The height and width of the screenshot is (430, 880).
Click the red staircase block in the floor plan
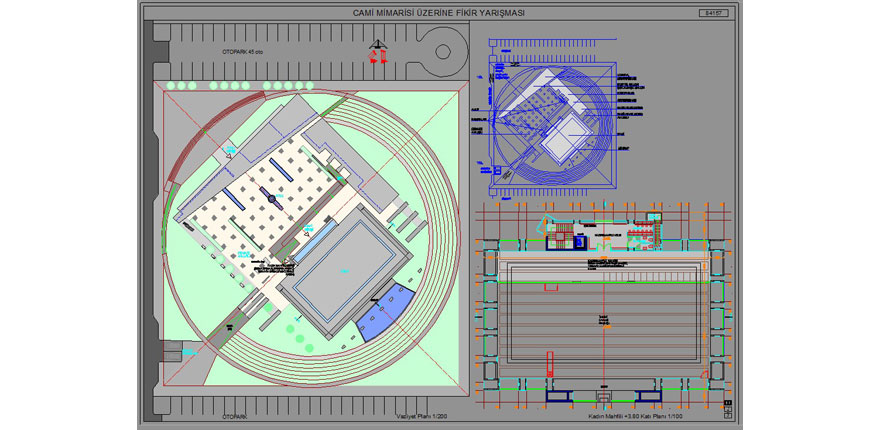(x=562, y=234)
